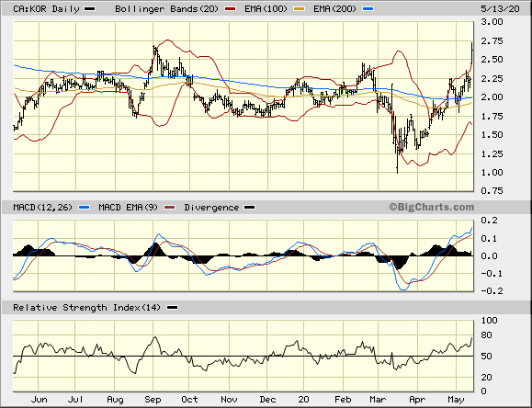Click the MACD EMA(9) legend label
Viewport: 532px width, 408px height.
click(x=129, y=207)
